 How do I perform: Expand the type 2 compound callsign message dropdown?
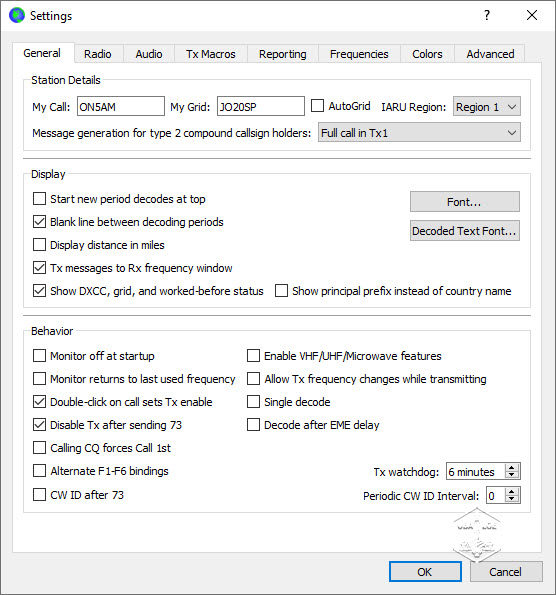click(419, 133)
